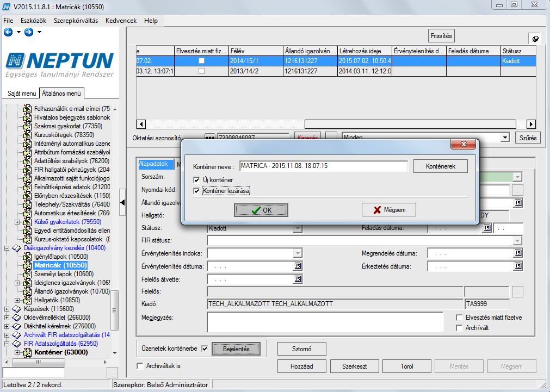Click the Frissítés button
This screenshot has width=550, height=392.
click(x=441, y=36)
